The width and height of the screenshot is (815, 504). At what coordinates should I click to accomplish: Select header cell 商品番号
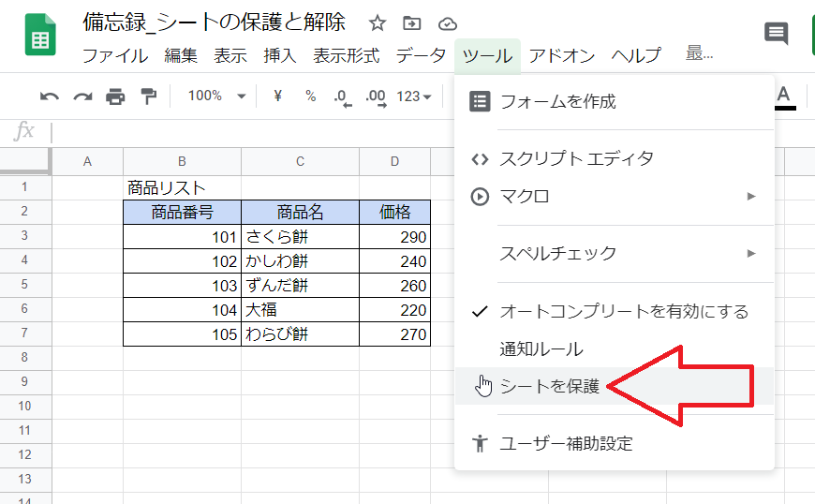tap(182, 212)
